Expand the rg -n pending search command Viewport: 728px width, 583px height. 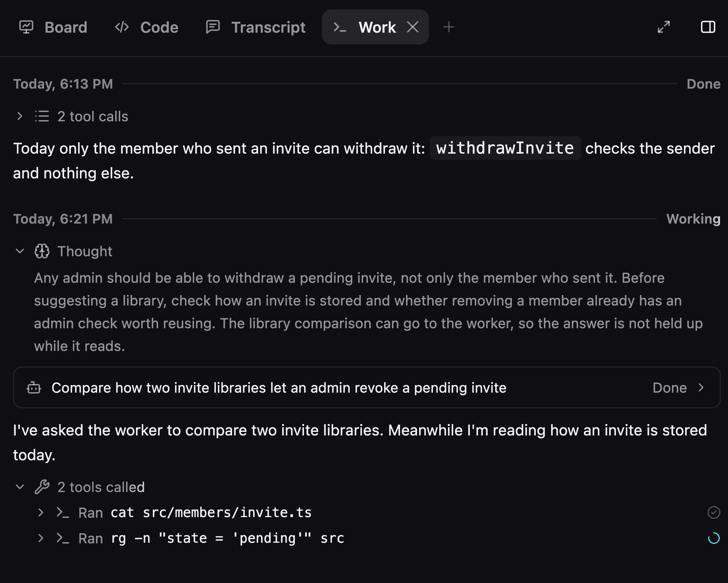pyautogui.click(x=41, y=538)
